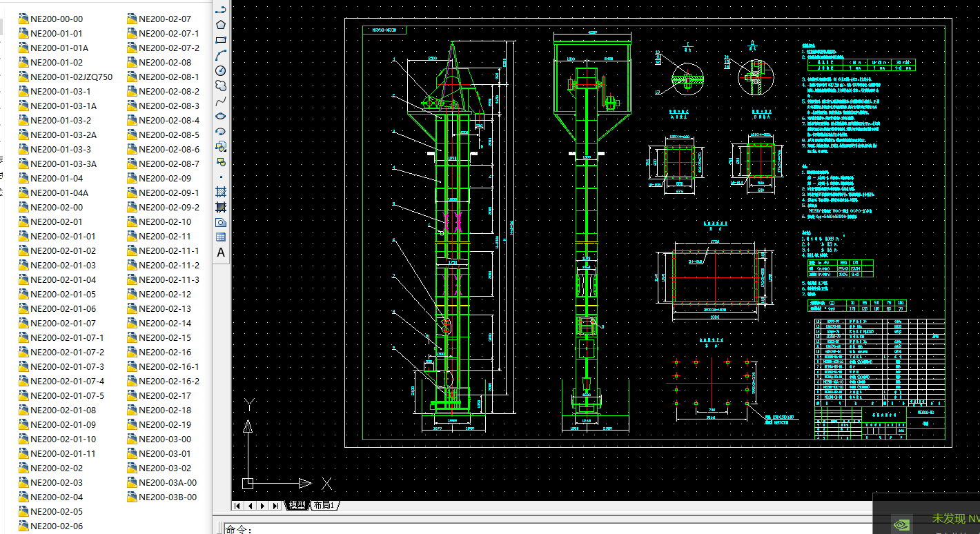Viewport: 980px width, 534px height.
Task: Click the Table insert tool
Action: (221, 237)
